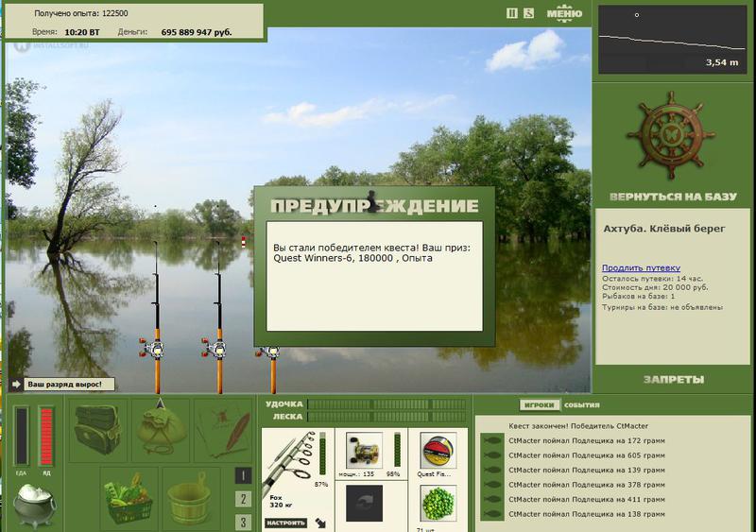
Task: Click the ЛЕСКА tension bar
Action: [387, 417]
